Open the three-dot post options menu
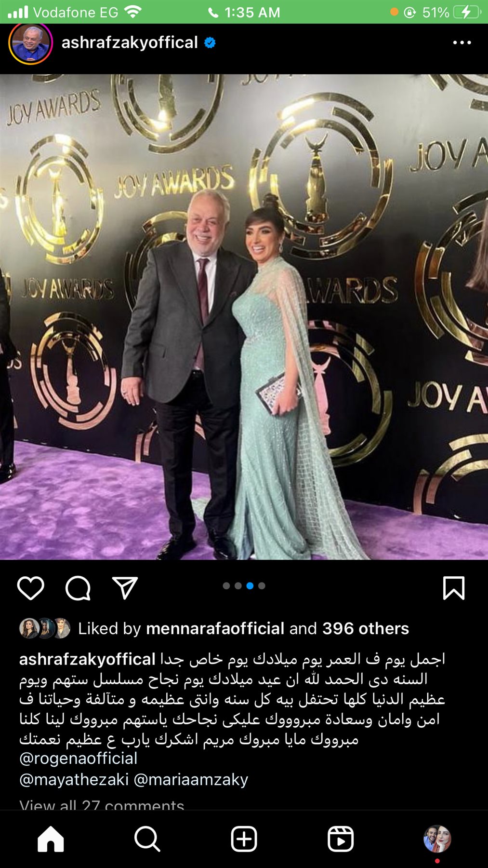This screenshot has width=488, height=868. tap(462, 43)
